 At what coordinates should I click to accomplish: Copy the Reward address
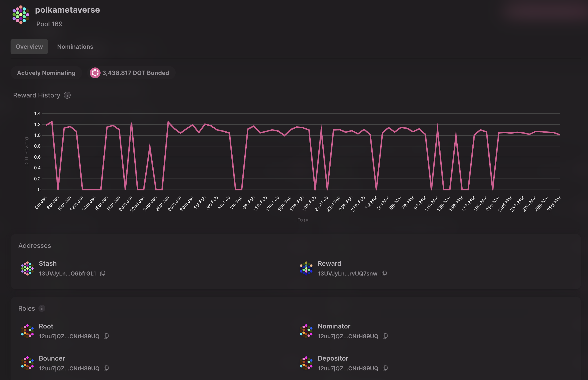(x=384, y=273)
